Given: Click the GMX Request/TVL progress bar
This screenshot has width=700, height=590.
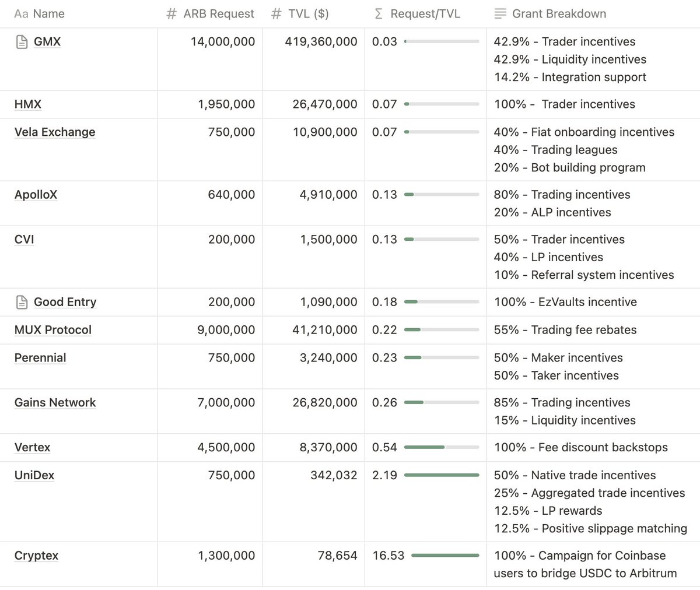Looking at the screenshot, I should coord(442,42).
